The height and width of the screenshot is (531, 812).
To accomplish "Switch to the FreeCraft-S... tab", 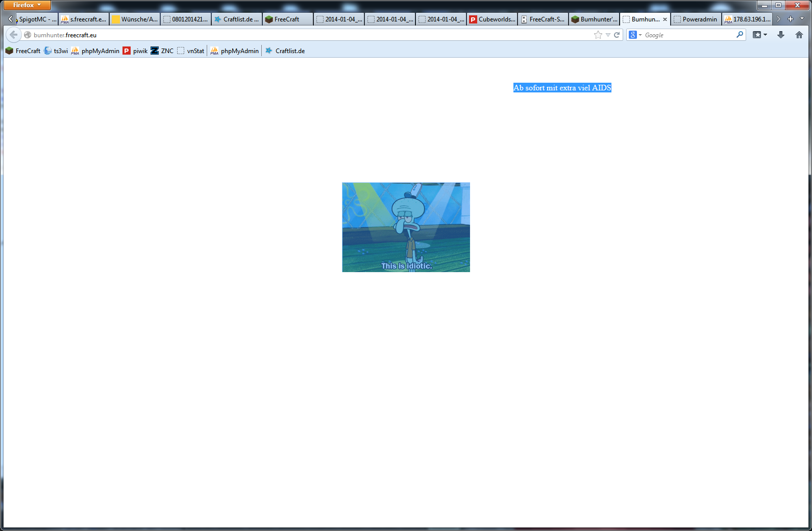I will point(543,19).
